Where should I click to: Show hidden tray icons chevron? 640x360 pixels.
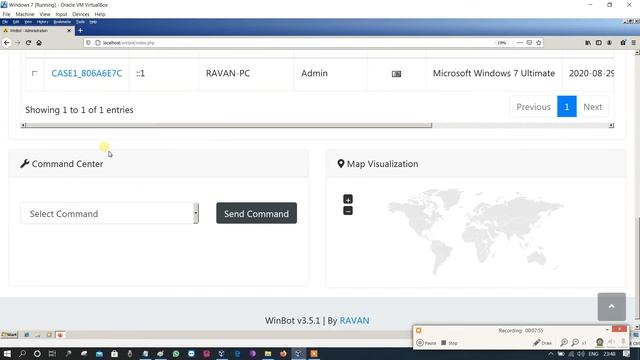(x=551, y=354)
